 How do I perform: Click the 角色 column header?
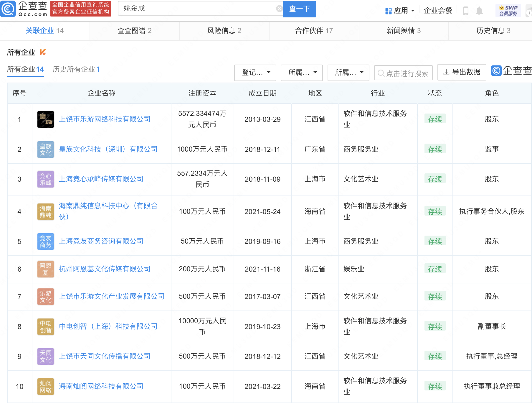click(x=492, y=93)
